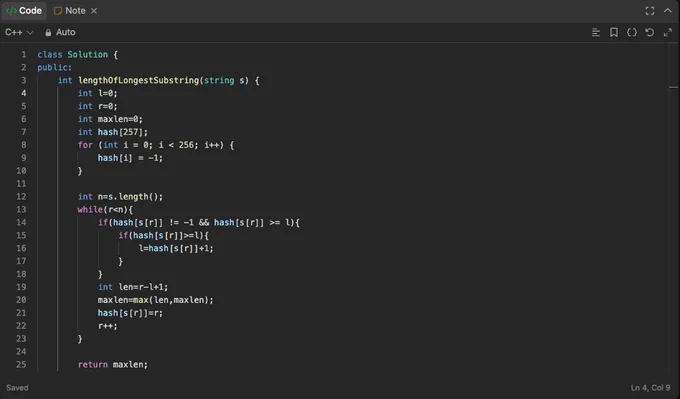Click 'maxlen=max(len,maxlen);' line
This screenshot has height=399, width=680.
coord(156,300)
